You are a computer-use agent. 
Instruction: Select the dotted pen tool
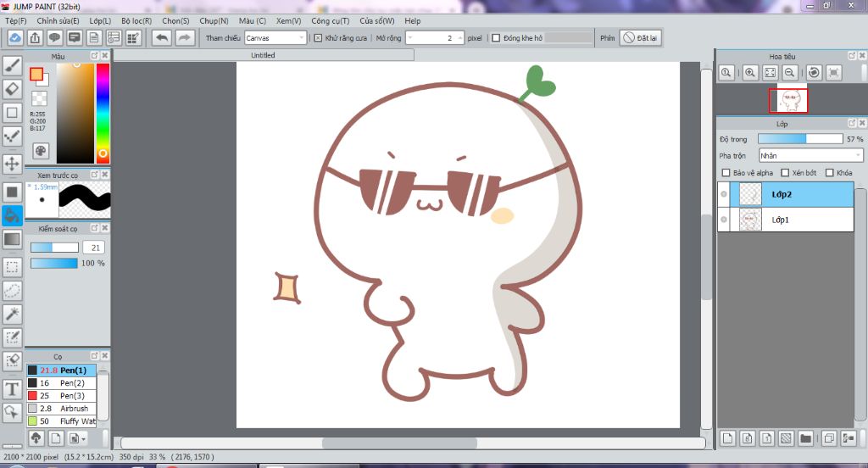[x=12, y=136]
